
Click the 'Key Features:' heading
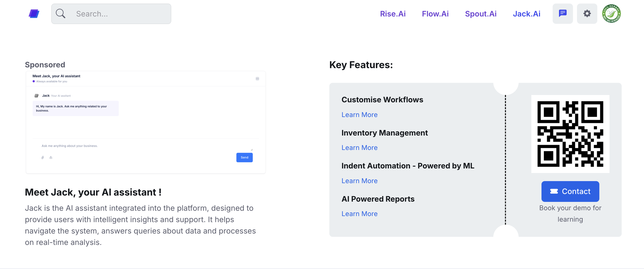(361, 65)
